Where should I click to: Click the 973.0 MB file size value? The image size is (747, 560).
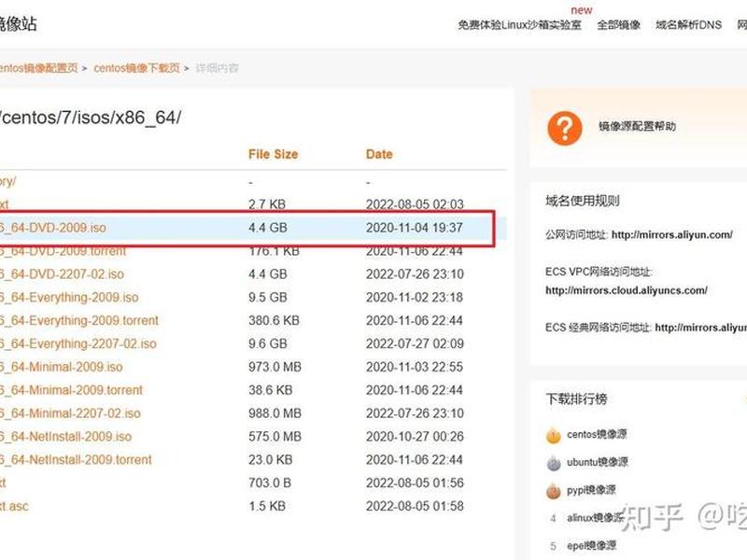tap(275, 367)
